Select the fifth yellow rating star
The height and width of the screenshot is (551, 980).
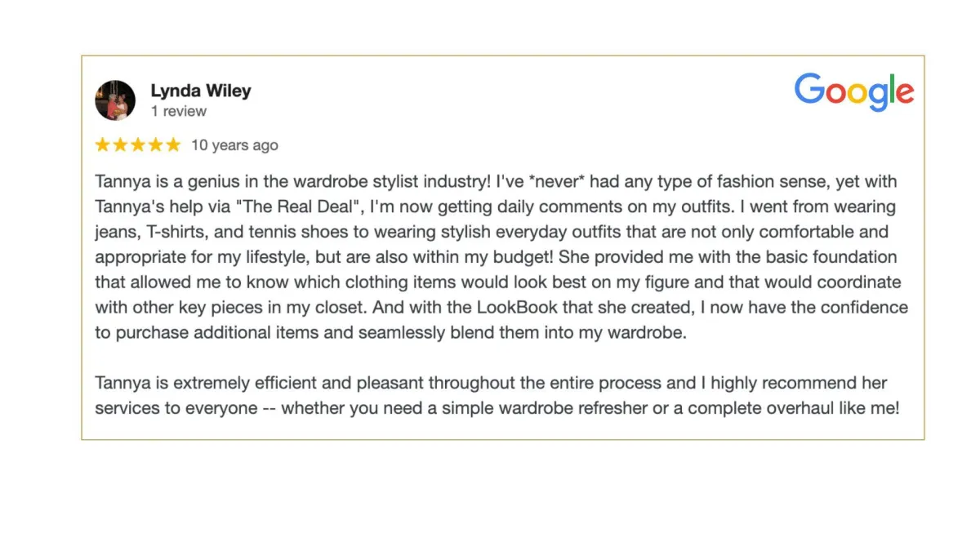(x=172, y=144)
